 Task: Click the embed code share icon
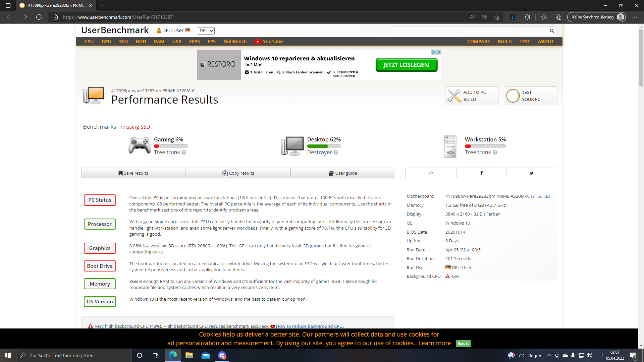tap(431, 173)
